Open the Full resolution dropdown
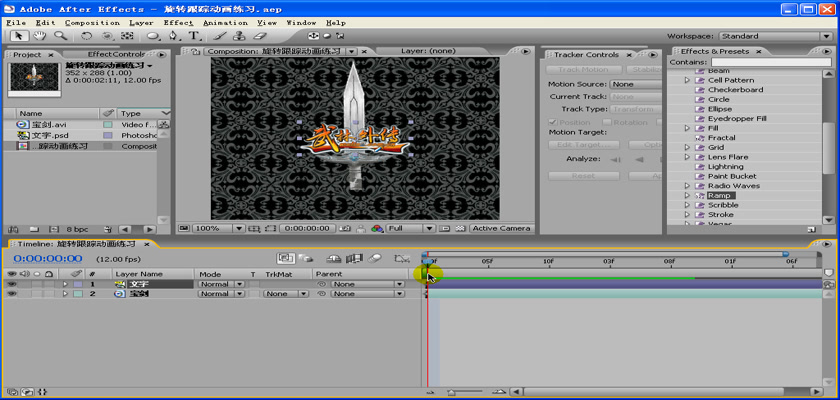Screen dimensions: 840x400 pos(411,228)
